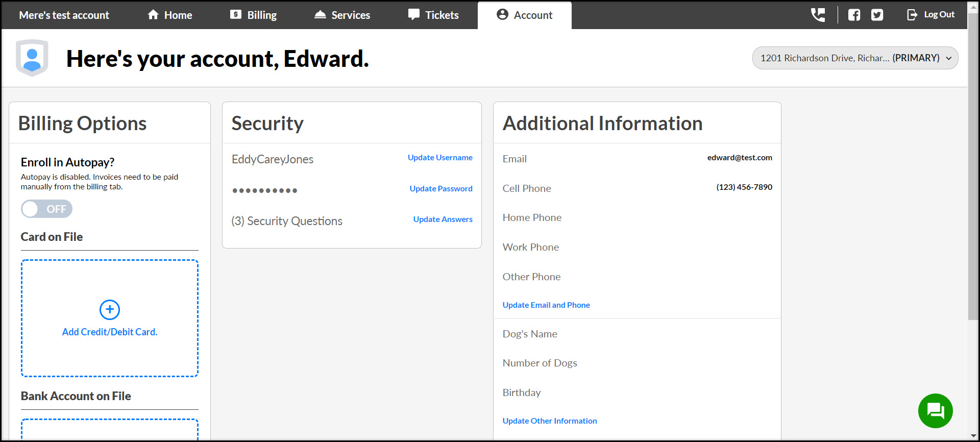The image size is (980, 442).
Task: Toggle the Autopay OFF switch
Action: pos(46,209)
